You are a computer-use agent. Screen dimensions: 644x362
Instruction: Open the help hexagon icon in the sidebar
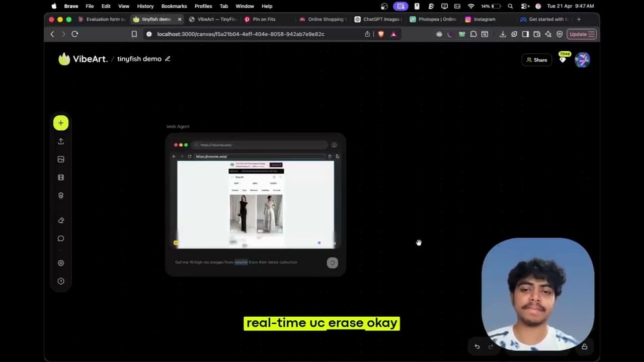pyautogui.click(x=61, y=281)
